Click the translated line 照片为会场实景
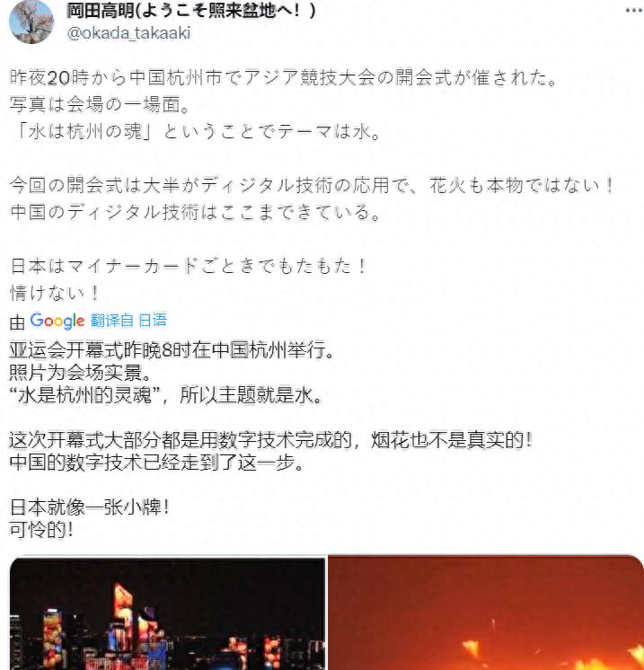Viewport: 644px width, 670px height. [x=80, y=373]
